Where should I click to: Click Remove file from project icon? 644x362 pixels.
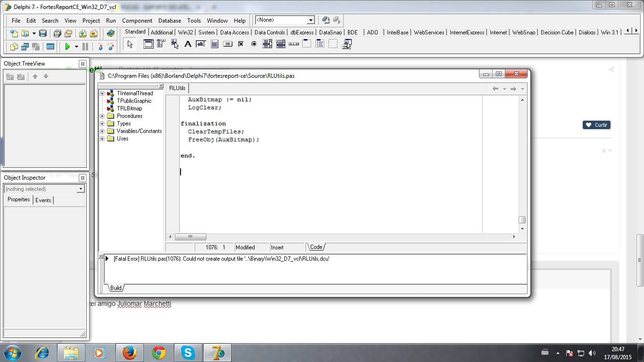point(94,33)
